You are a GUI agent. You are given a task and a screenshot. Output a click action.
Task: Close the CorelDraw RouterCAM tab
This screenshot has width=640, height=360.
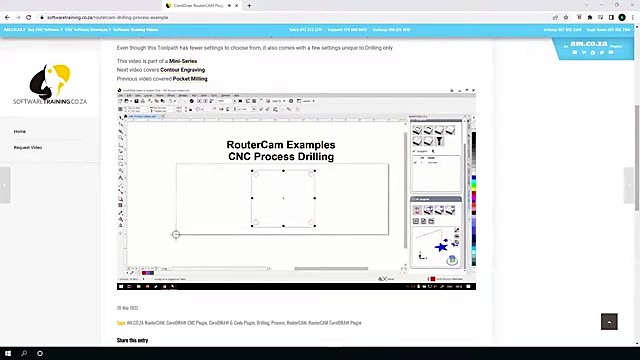point(236,6)
